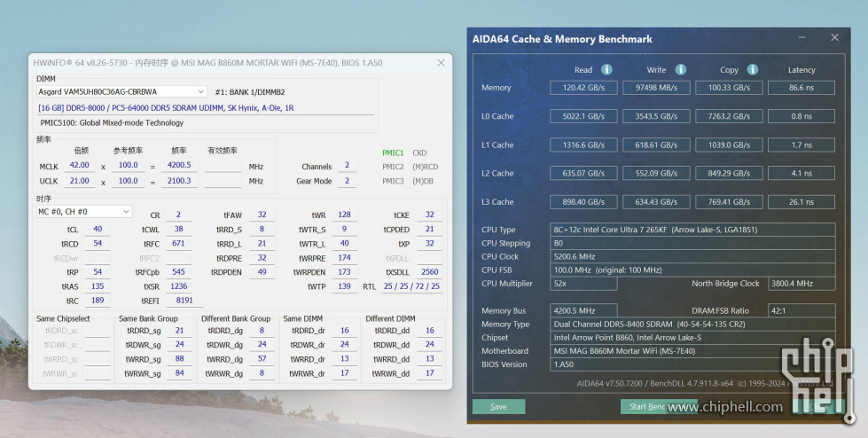Click the Channels value field

tap(347, 165)
